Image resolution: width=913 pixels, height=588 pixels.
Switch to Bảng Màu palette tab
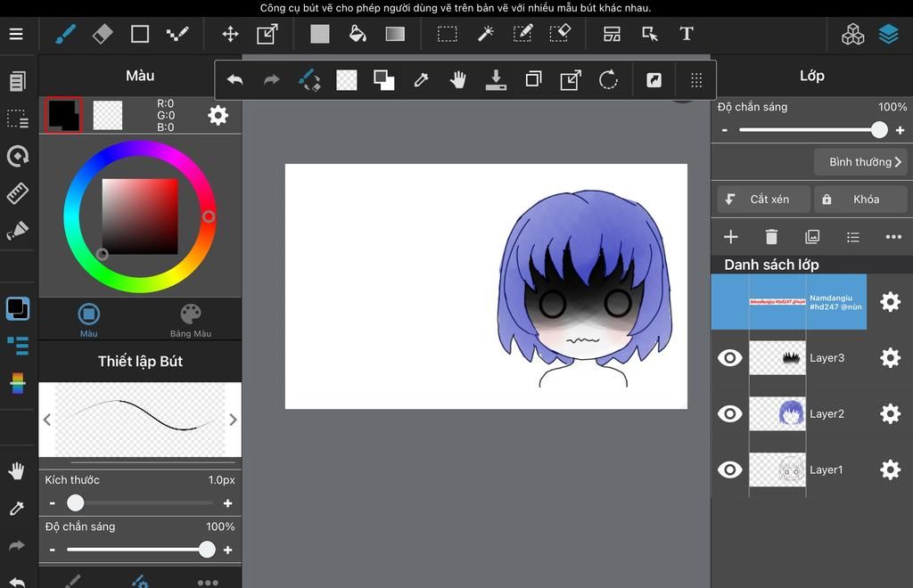point(191,320)
